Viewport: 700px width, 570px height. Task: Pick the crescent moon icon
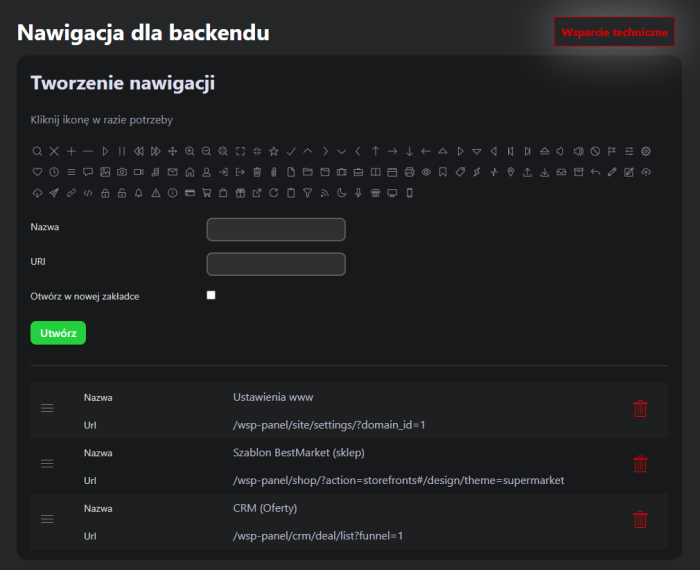pos(342,193)
